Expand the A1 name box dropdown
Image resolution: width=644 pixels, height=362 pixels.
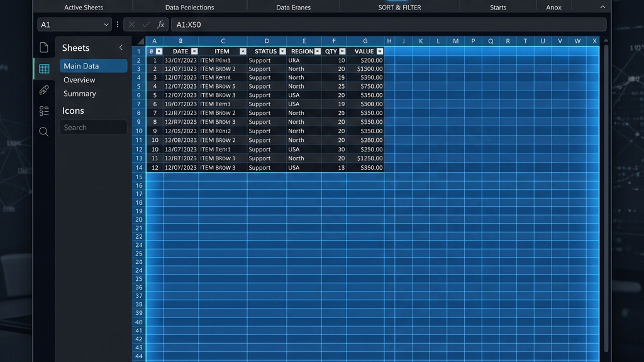(106, 25)
